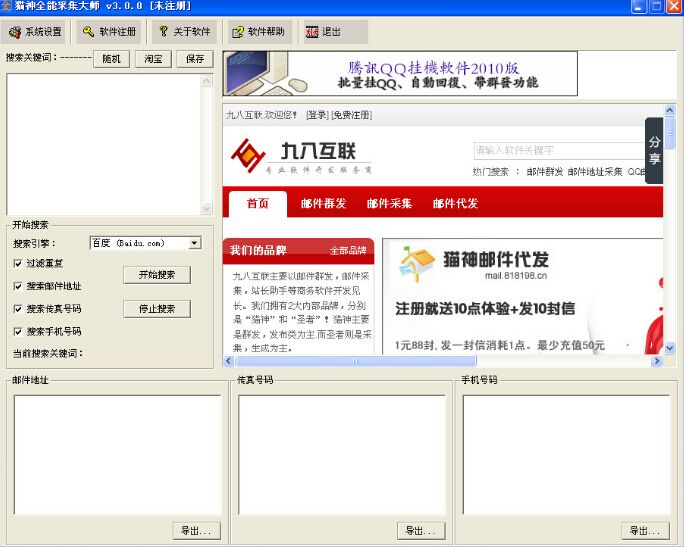Click the 分享 share side tab

pyautogui.click(x=654, y=151)
